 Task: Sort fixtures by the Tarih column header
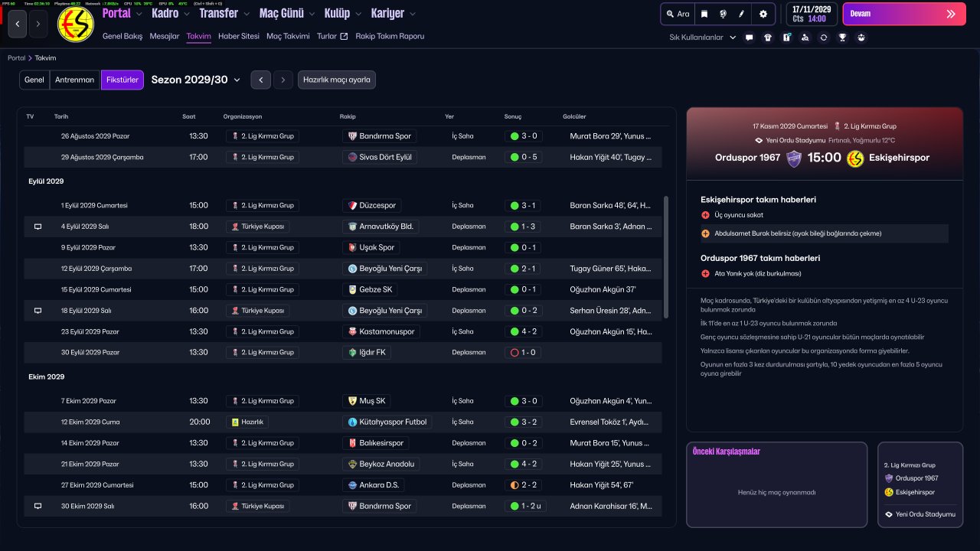click(61, 116)
